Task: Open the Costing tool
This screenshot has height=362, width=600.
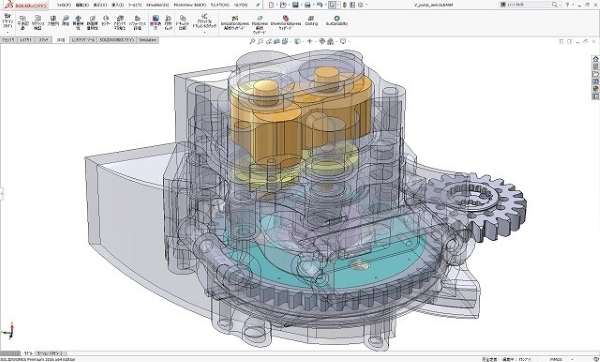Action: tap(311, 21)
